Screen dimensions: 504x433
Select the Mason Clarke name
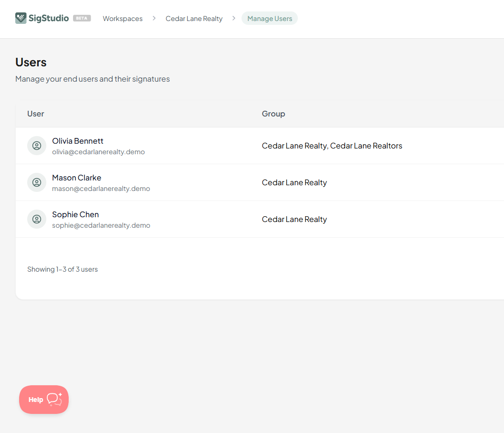point(76,178)
